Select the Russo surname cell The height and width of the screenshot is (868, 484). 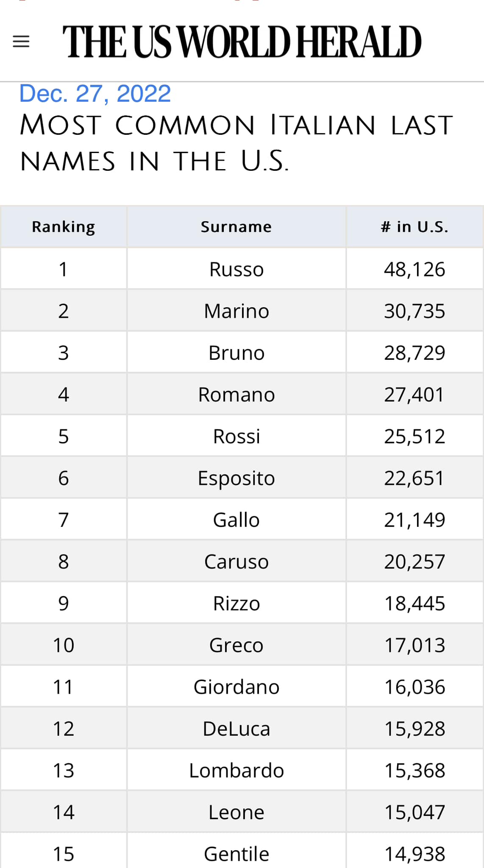[236, 269]
